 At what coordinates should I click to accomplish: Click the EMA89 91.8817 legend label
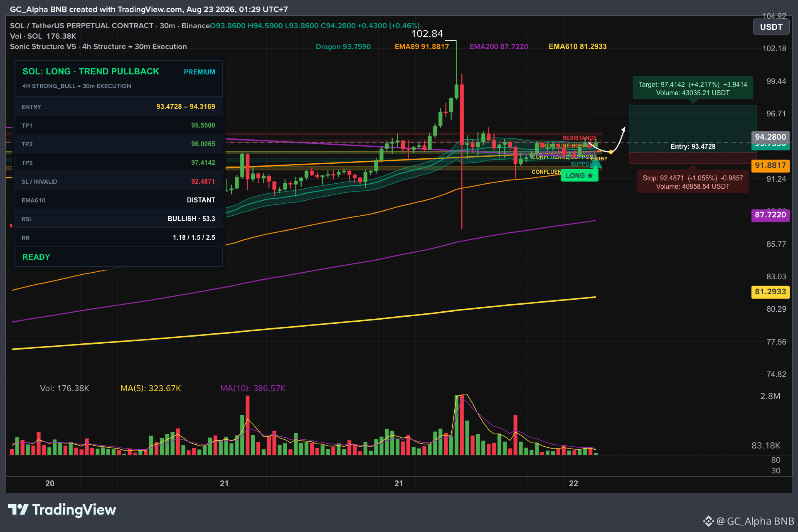click(x=422, y=47)
